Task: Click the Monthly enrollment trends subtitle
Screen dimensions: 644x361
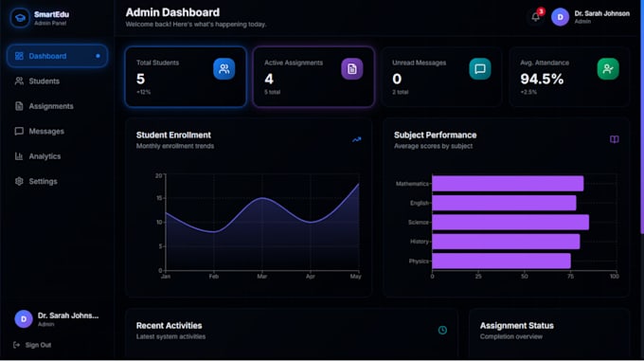Action: [x=175, y=146]
